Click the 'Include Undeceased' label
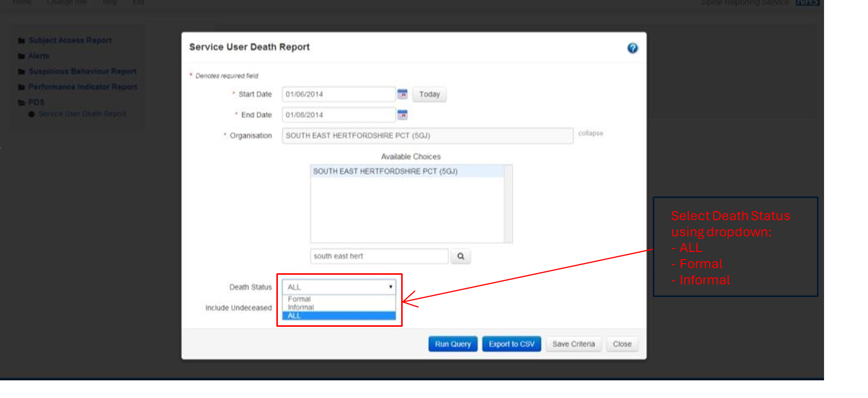This screenshot has width=868, height=398. pos(238,308)
